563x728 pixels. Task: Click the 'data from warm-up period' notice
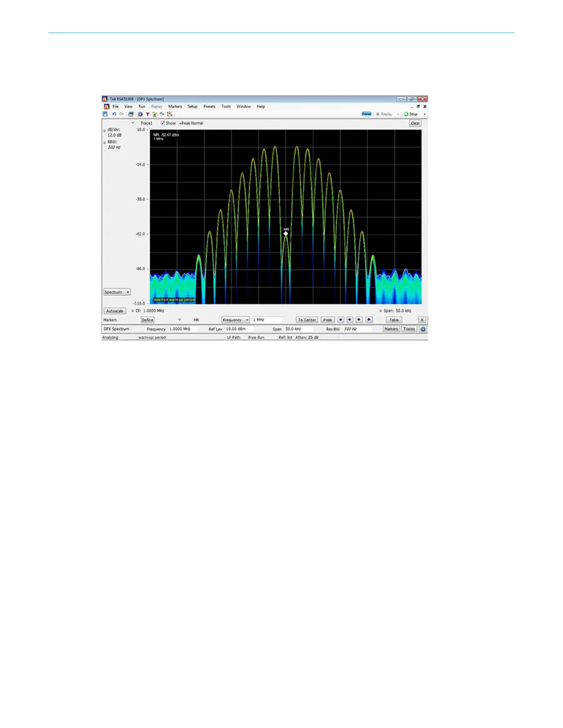pyautogui.click(x=174, y=300)
